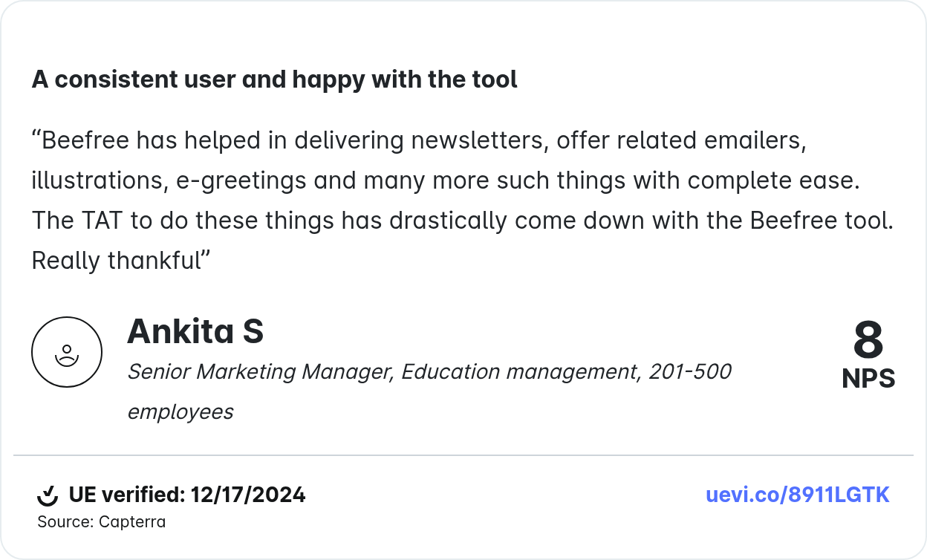Click the NPS label under the score

(x=868, y=379)
